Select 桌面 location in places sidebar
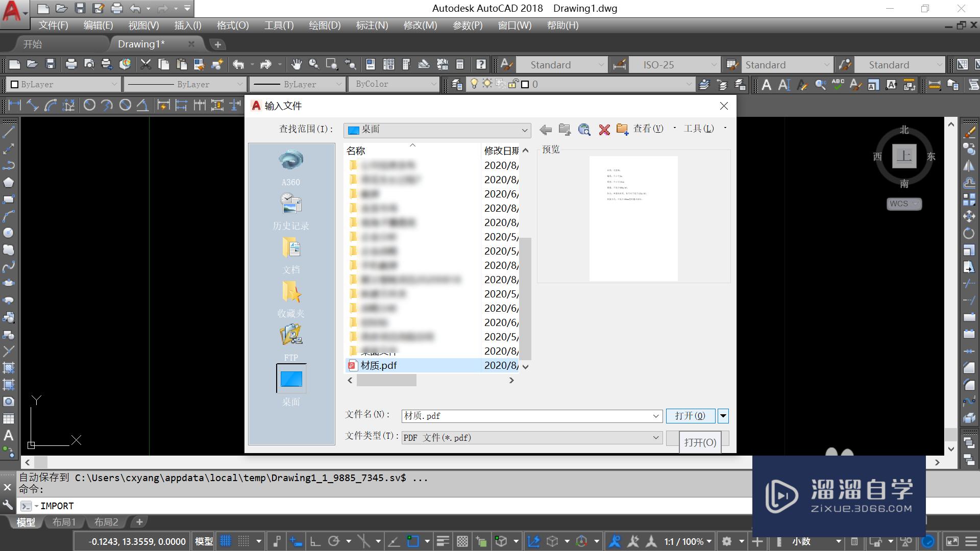The height and width of the screenshot is (551, 980). (x=291, y=385)
